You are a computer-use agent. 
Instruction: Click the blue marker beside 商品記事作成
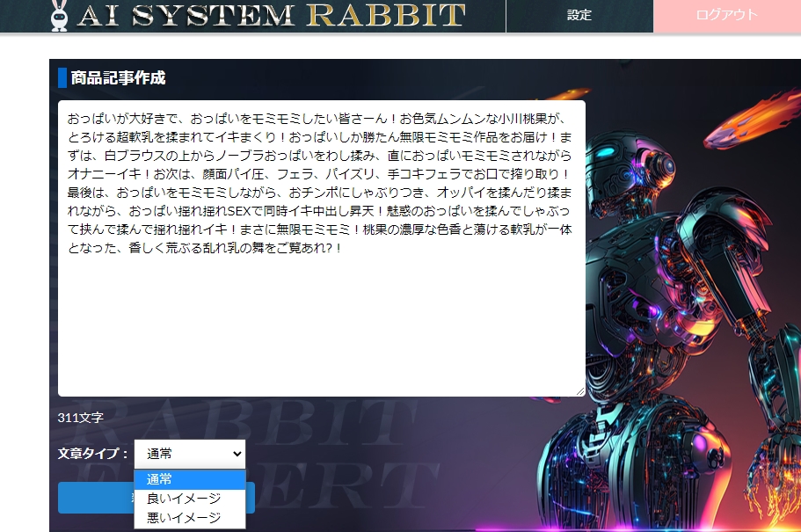point(62,78)
